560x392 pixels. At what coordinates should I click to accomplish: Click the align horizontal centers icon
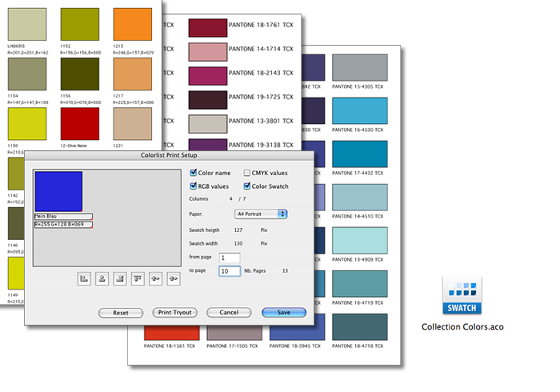point(102,279)
